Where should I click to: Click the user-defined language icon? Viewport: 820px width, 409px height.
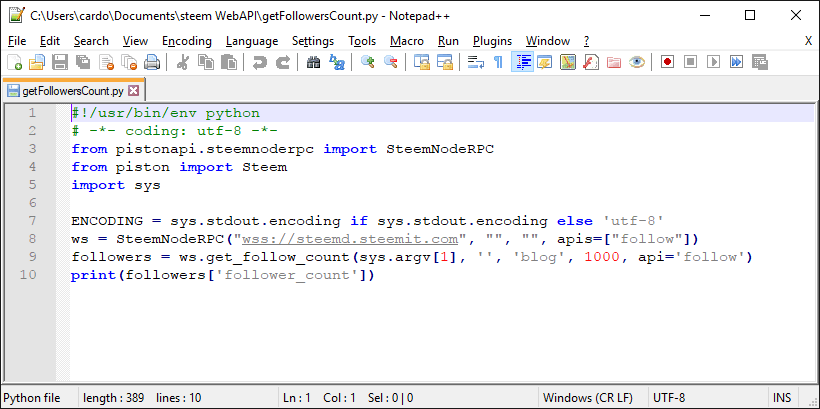click(x=544, y=62)
